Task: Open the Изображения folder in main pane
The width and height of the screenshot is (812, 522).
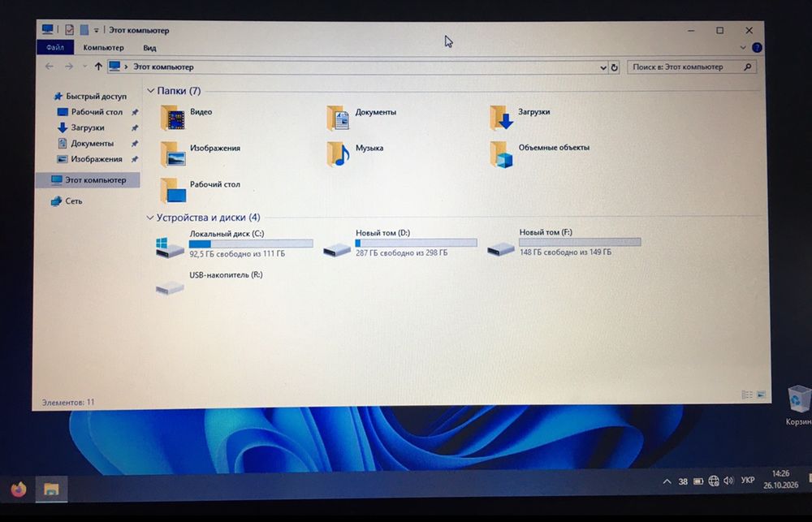Action: (200, 153)
